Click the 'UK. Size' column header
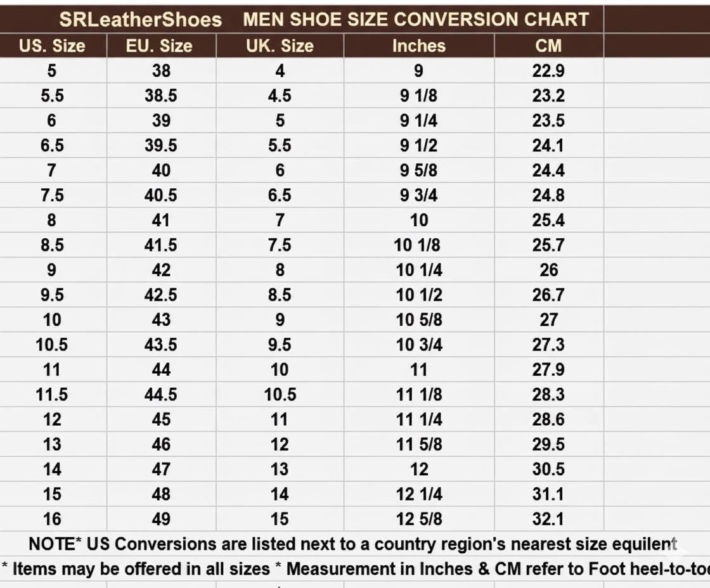Image resolution: width=710 pixels, height=588 pixels. [x=280, y=46]
